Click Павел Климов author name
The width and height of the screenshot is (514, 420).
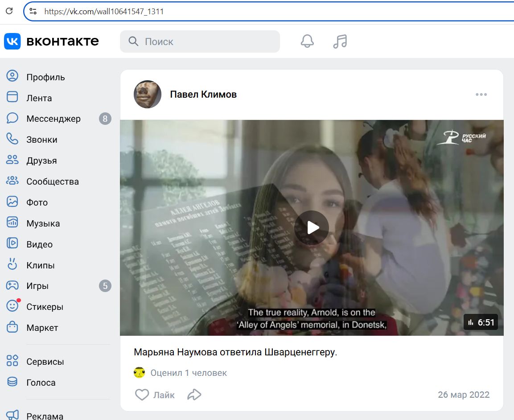(x=203, y=95)
